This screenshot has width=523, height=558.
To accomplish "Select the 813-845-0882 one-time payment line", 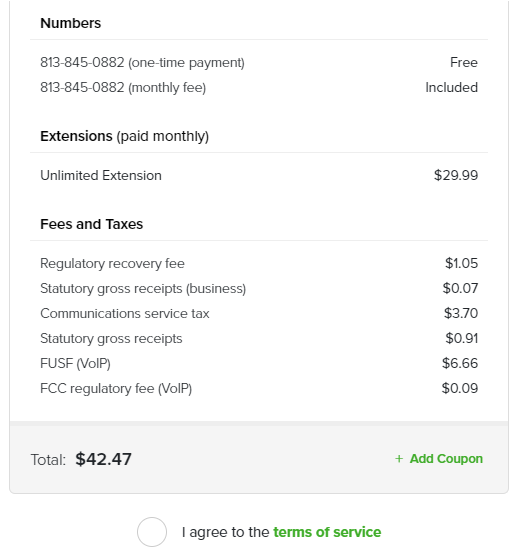I will pyautogui.click(x=259, y=62).
